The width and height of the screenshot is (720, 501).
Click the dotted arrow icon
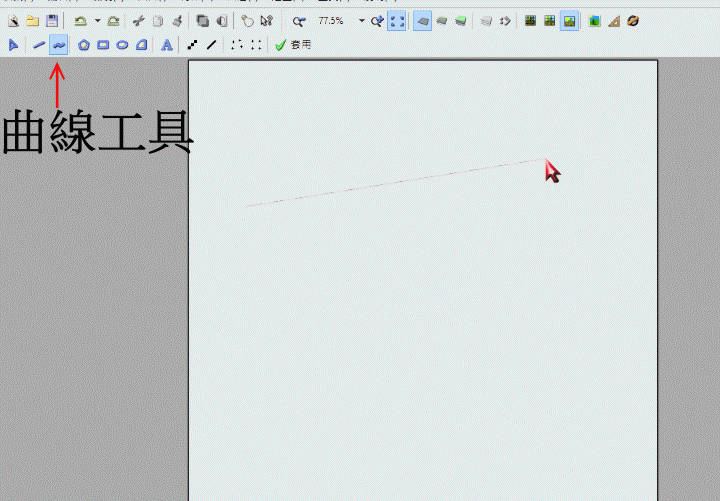[505, 21]
